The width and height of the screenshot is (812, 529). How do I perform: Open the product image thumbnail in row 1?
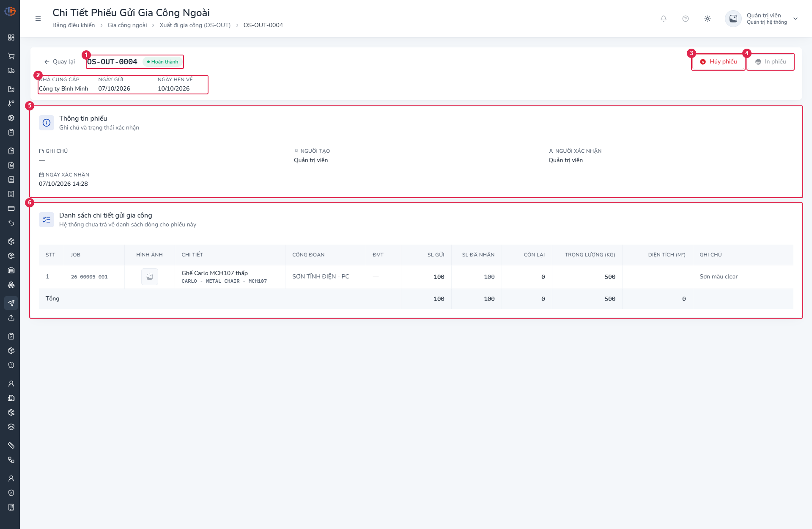[150, 277]
